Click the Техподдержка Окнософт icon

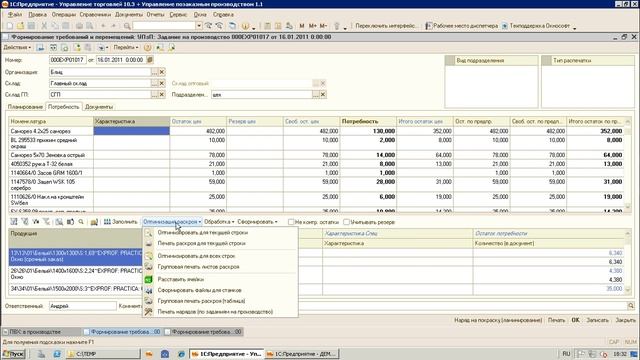coord(504,26)
